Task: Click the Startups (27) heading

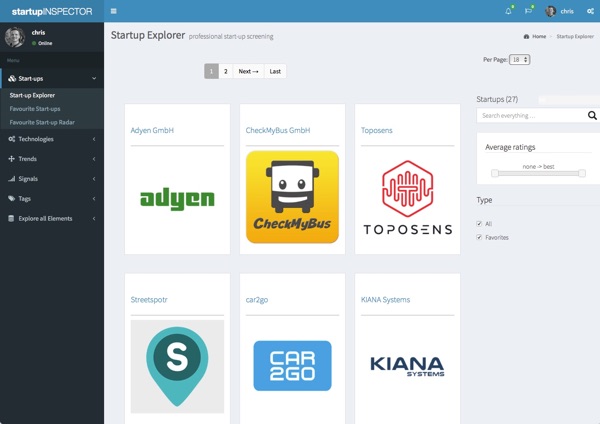Action: click(x=497, y=99)
